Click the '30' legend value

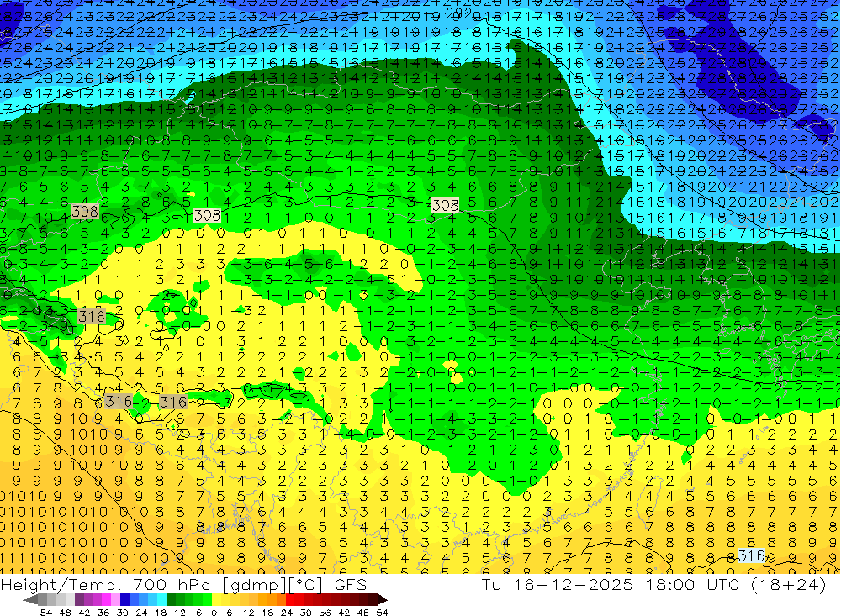tap(306, 613)
